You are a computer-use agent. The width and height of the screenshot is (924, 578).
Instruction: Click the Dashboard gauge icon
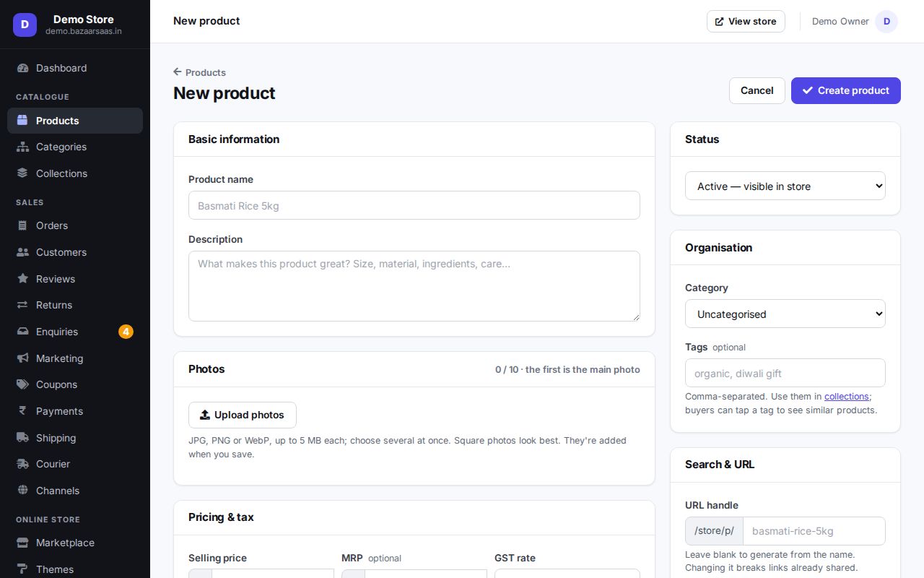(x=22, y=68)
